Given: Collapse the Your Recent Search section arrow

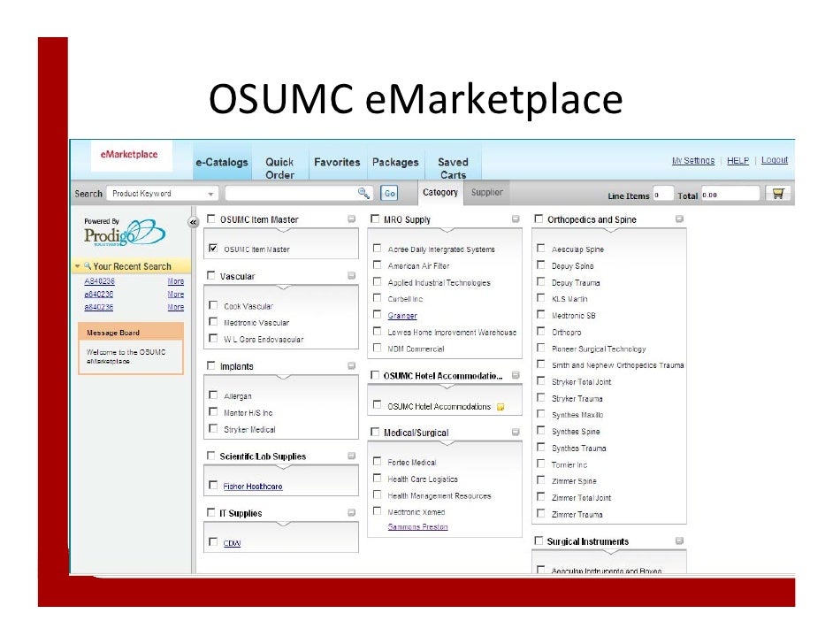Looking at the screenshot, I should pyautogui.click(x=78, y=265).
